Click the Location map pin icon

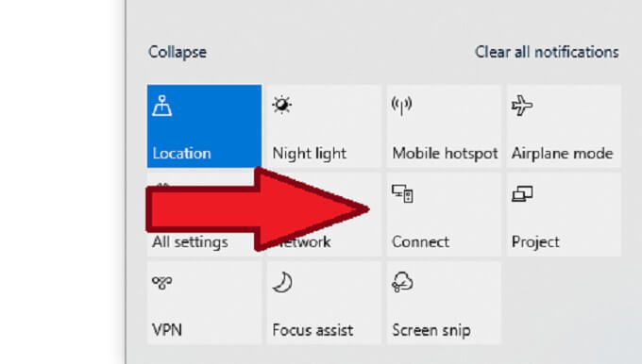162,106
